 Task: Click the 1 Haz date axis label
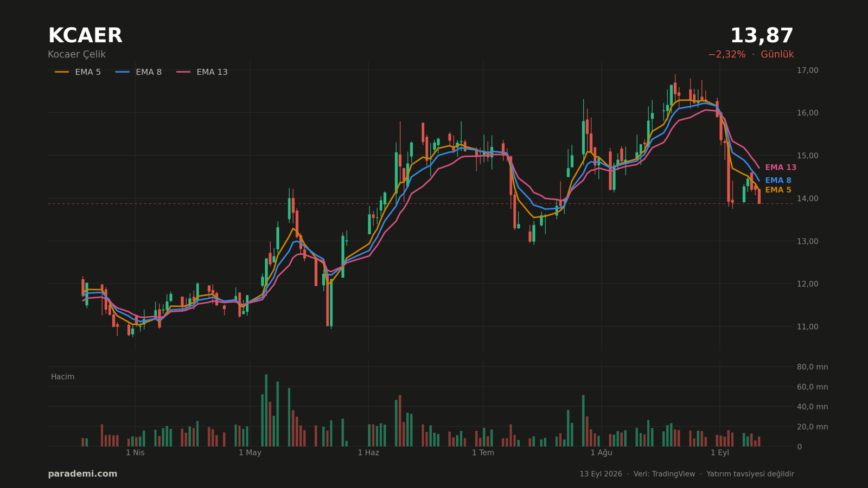(x=368, y=453)
